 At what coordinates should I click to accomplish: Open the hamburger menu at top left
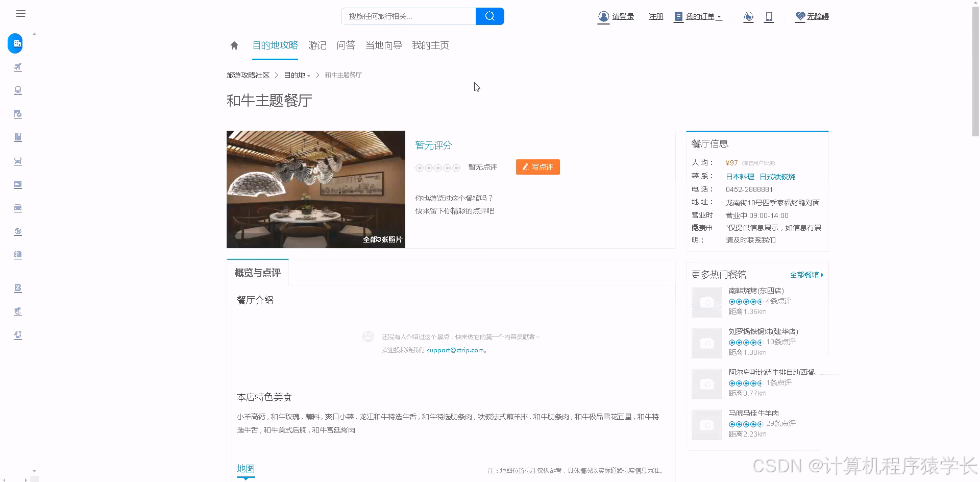tap(20, 13)
